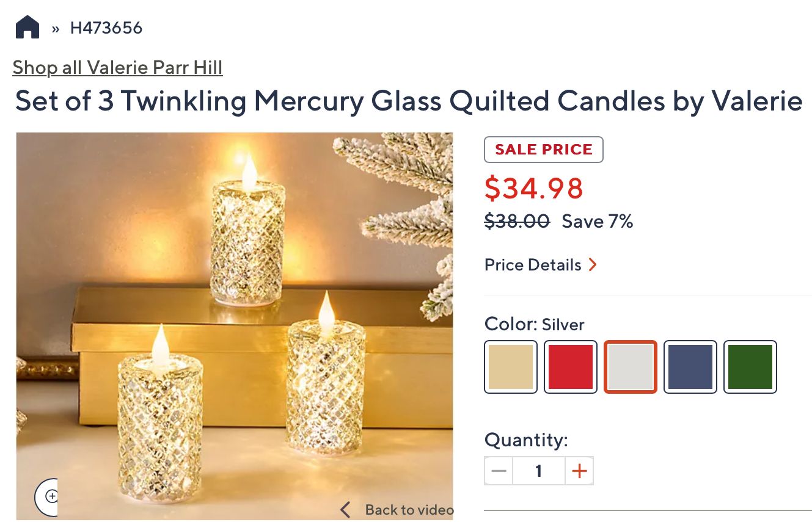Click the Back to video link text

(409, 510)
